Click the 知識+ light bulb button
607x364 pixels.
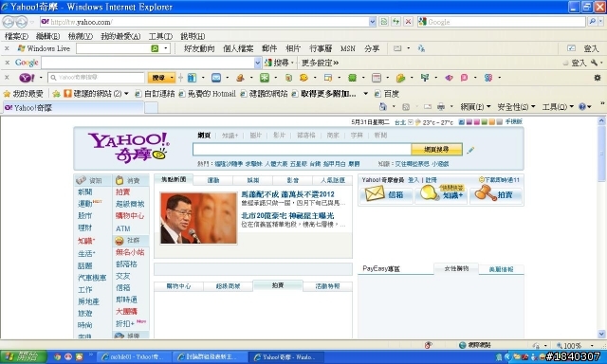pos(441,194)
